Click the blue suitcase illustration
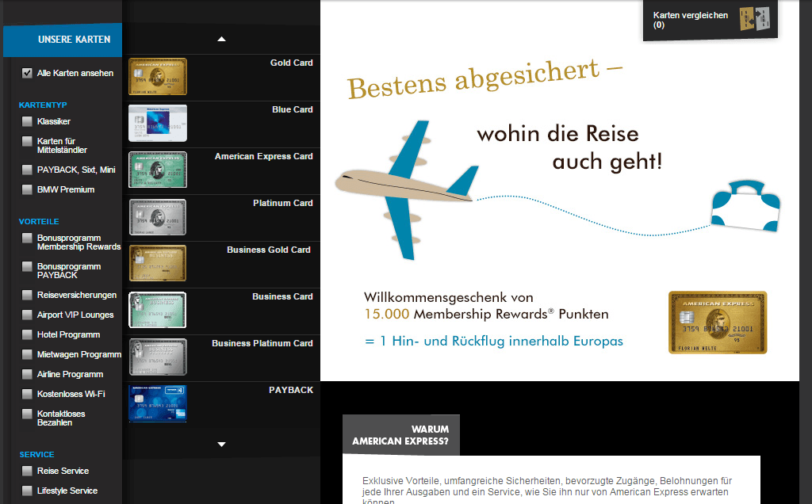Screen dimensions: 812x504 pos(745,205)
